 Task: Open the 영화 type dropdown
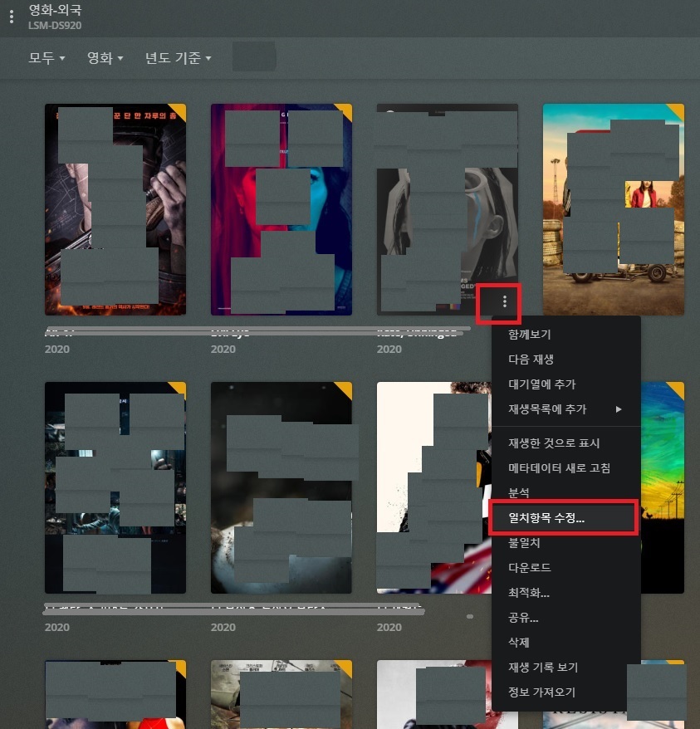(x=105, y=58)
